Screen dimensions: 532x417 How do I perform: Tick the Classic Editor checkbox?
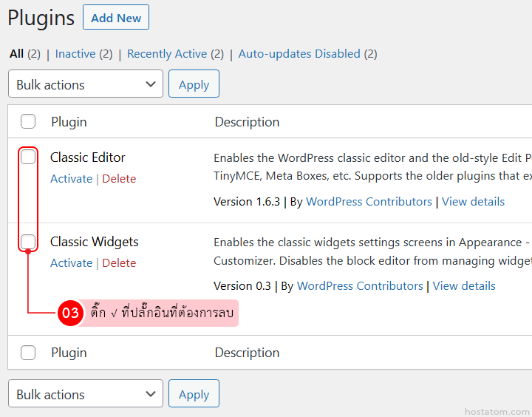click(28, 157)
